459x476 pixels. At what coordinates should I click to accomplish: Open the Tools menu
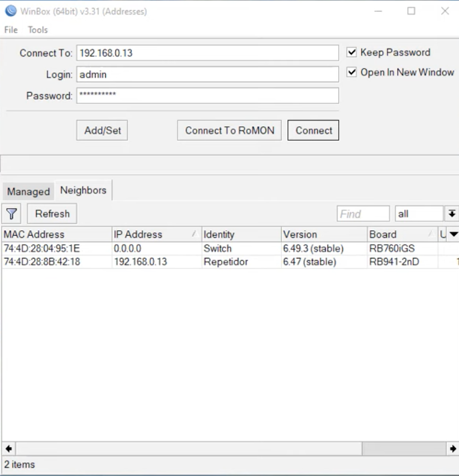(x=38, y=30)
